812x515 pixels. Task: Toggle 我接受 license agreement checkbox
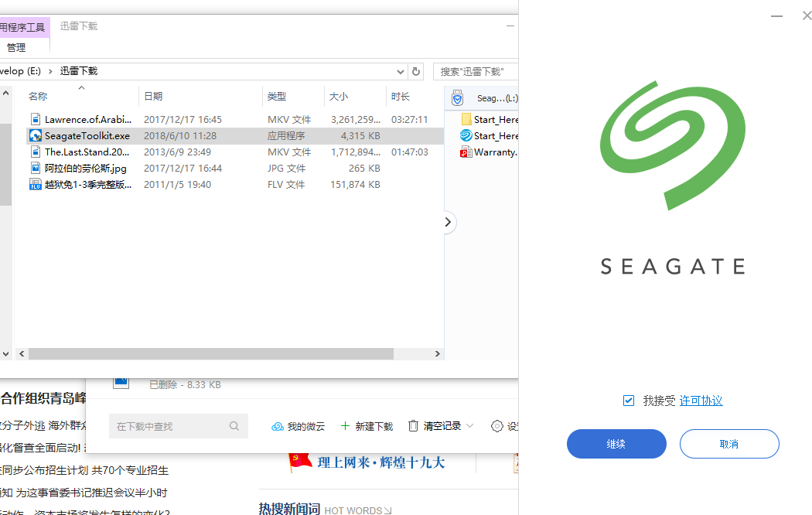(628, 401)
